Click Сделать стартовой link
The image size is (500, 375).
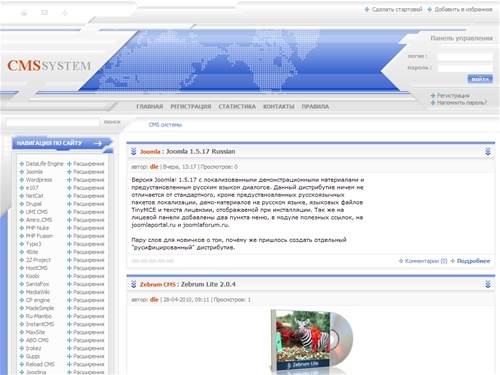point(397,9)
